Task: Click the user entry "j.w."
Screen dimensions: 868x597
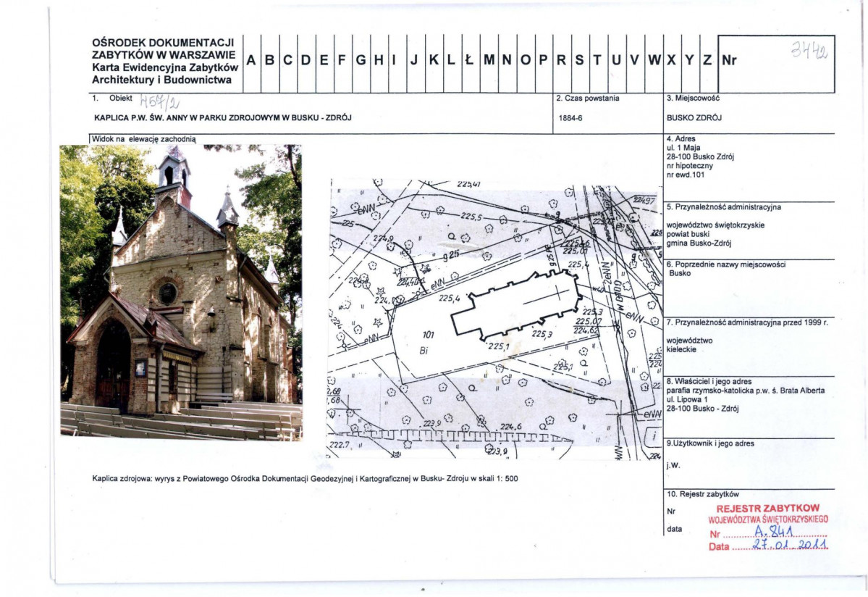Action: (673, 466)
